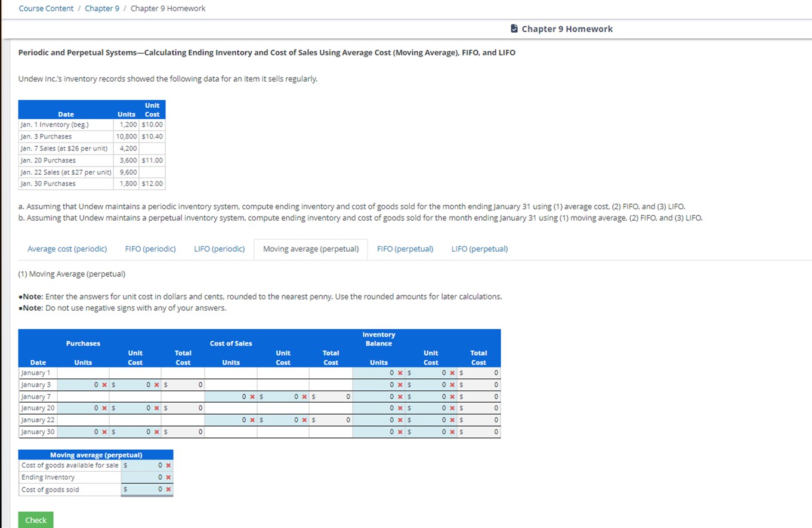Click the '(1) Moving Average (perpetual)' heading
Viewport: 812px width, 528px height.
72,274
